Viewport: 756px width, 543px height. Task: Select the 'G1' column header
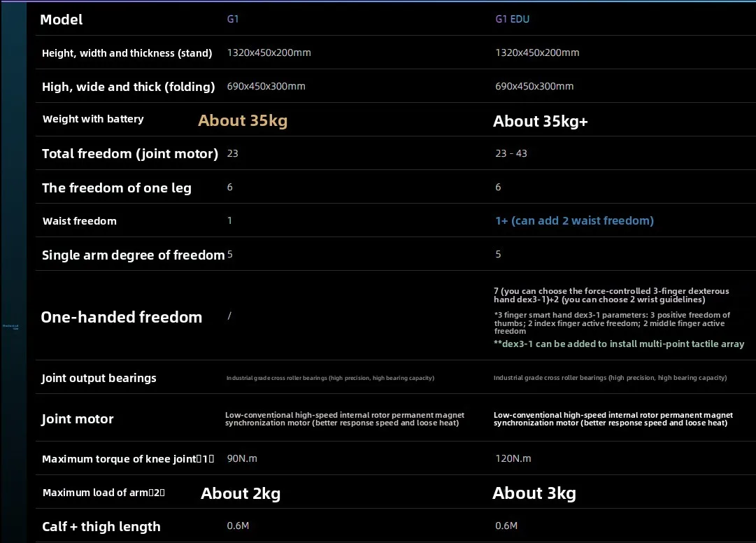(233, 19)
